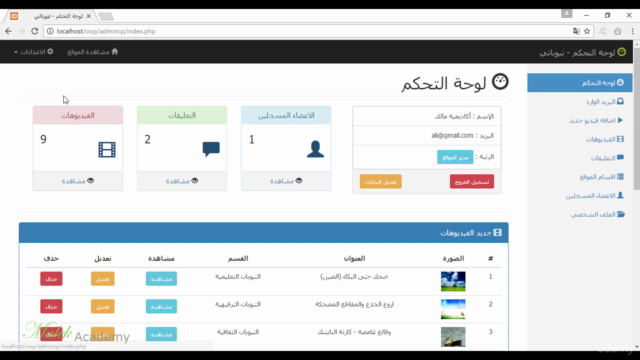
Task: Click the navbar brand لوحة التحكم - تيوباتي
Action: (x=582, y=53)
